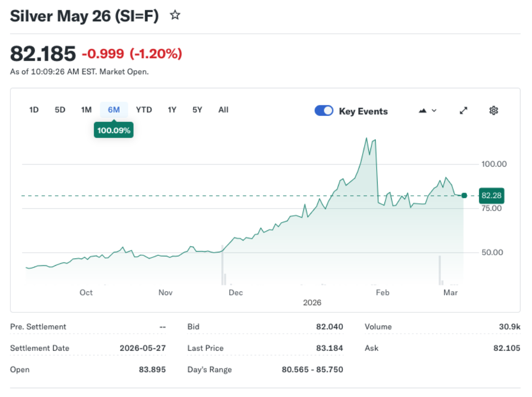The image size is (532, 397).
Task: Select the mountain area-chart icon
Action: (423, 110)
